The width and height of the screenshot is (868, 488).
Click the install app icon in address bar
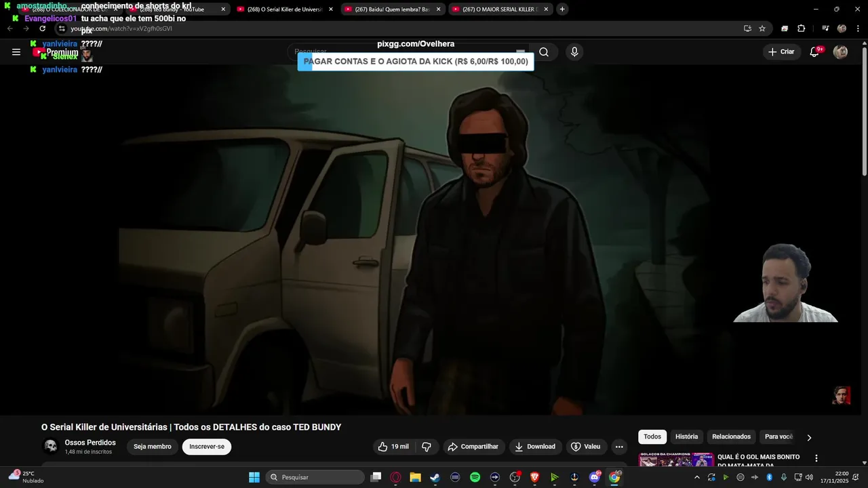pyautogui.click(x=747, y=28)
